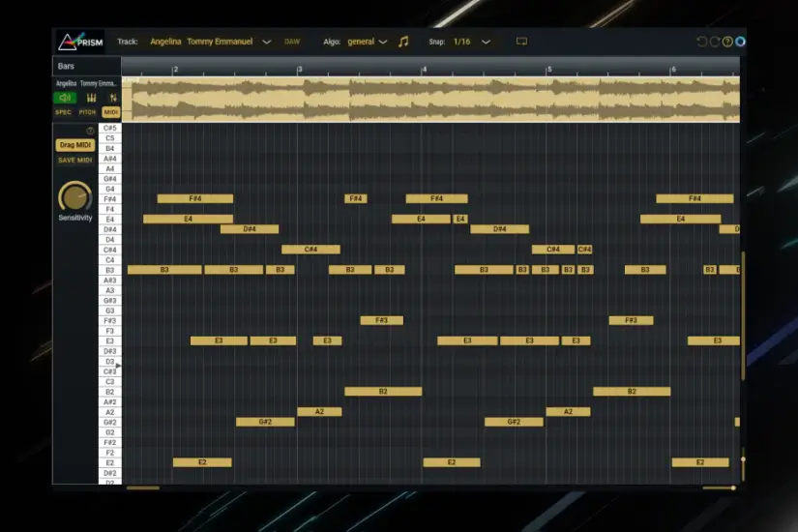Select the first E2 note block
The width and height of the screenshot is (798, 532).
(202, 462)
